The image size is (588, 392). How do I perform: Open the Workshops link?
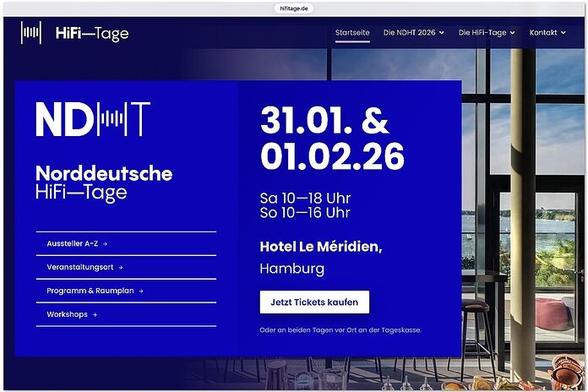67,314
